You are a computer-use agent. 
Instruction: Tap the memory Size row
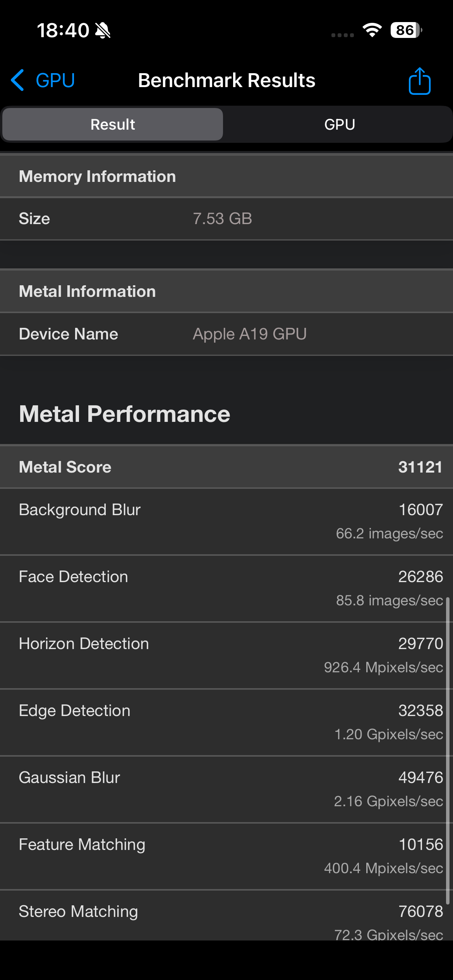coord(226,219)
